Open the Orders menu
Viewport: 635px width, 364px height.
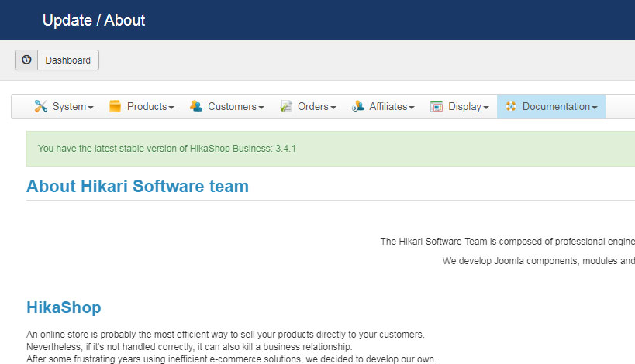(x=308, y=107)
